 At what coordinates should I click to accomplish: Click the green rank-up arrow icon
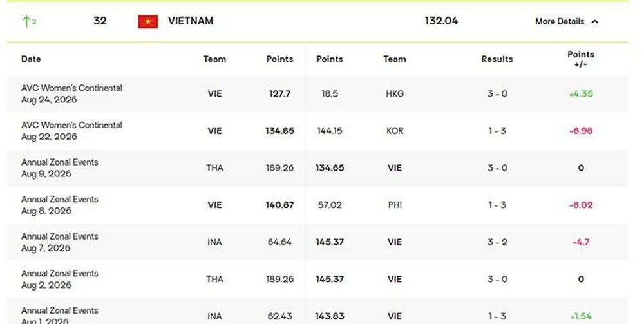coord(26,21)
